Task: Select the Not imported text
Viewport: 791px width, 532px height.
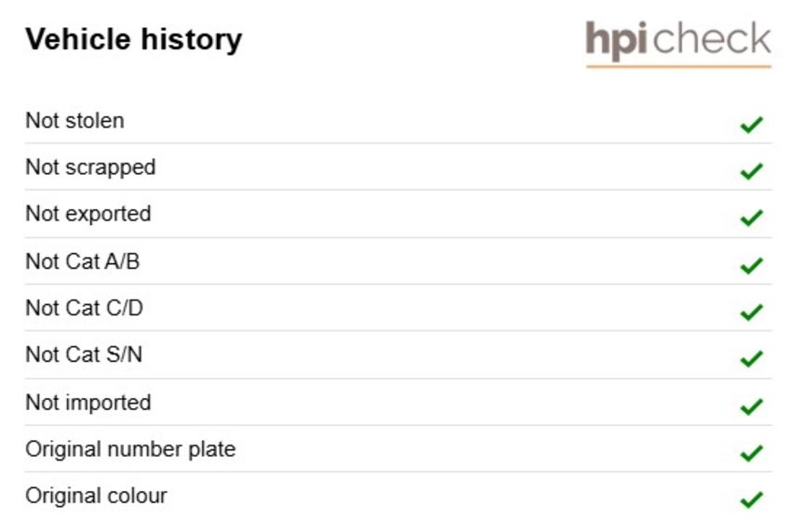Action: click(88, 403)
